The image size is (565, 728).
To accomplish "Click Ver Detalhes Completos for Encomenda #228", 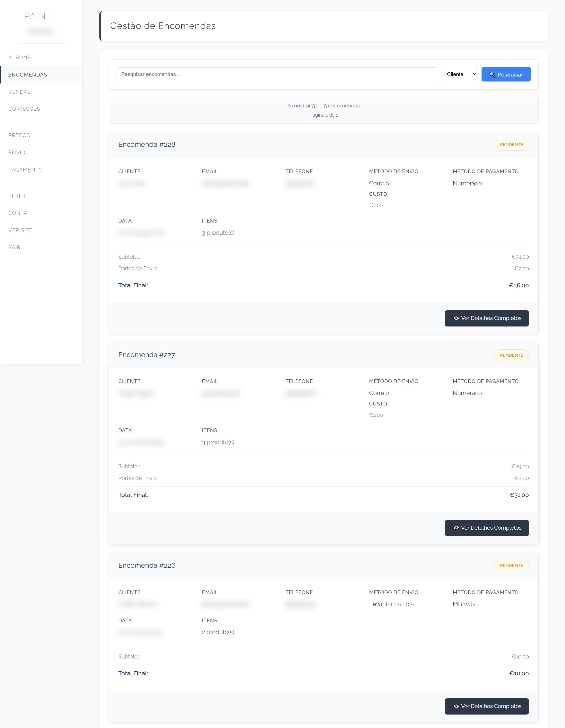I will tap(487, 318).
